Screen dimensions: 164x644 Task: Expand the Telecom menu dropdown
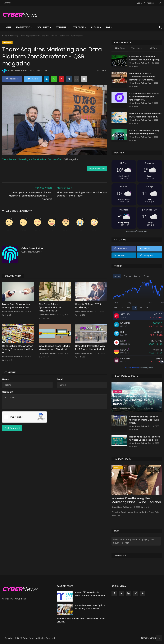[x=80, y=27]
